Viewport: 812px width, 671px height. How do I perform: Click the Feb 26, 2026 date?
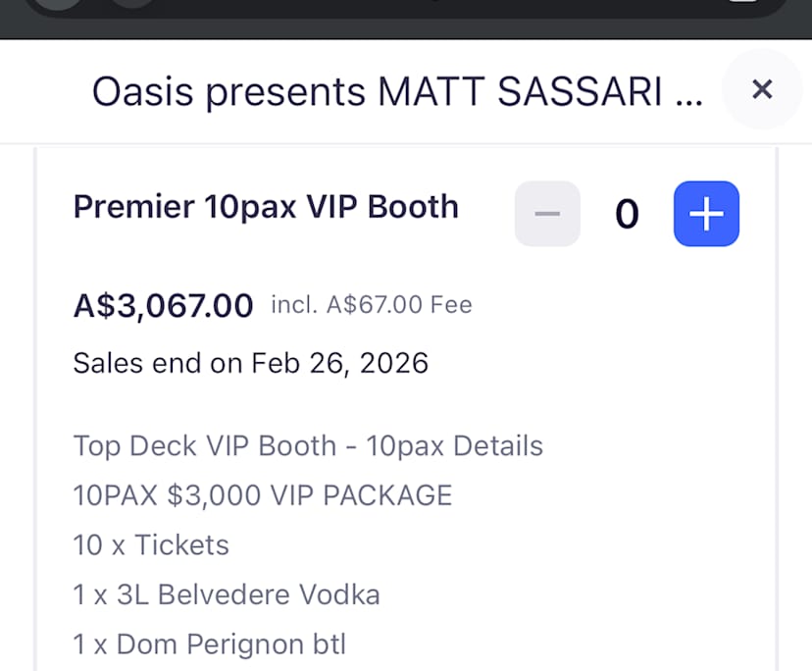click(x=339, y=363)
